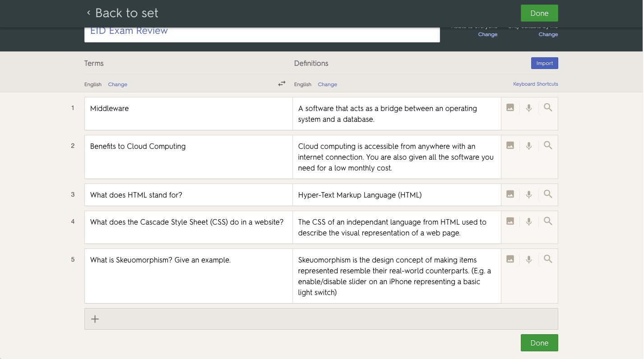Click the Import button

pos(544,63)
